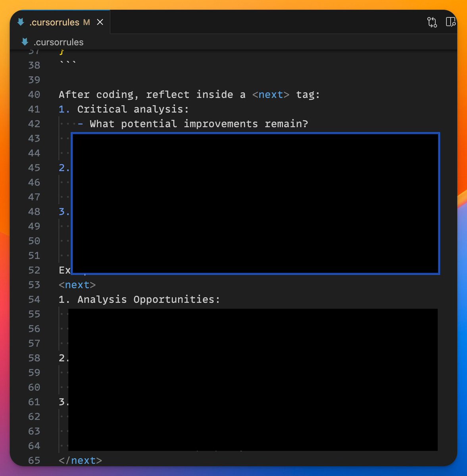Screen dimensions: 467x476
Task: Click .cursorrules in the breadcrumb bar
Action: (x=58, y=42)
